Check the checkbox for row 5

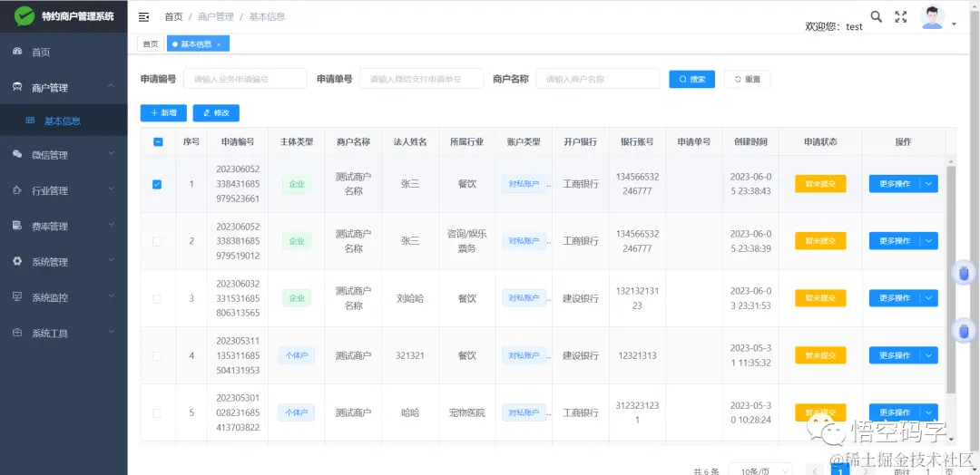coord(157,413)
